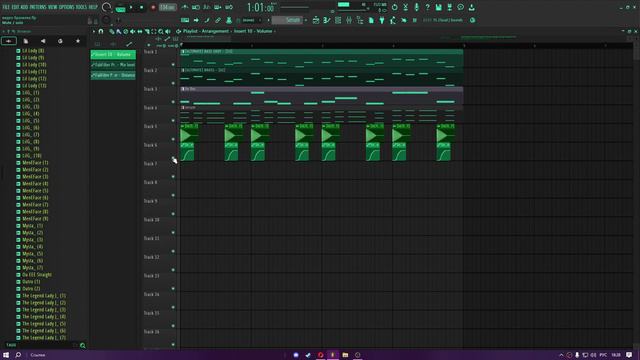Open the pattern selector dropdown arrow
The image size is (640, 360).
269,20
